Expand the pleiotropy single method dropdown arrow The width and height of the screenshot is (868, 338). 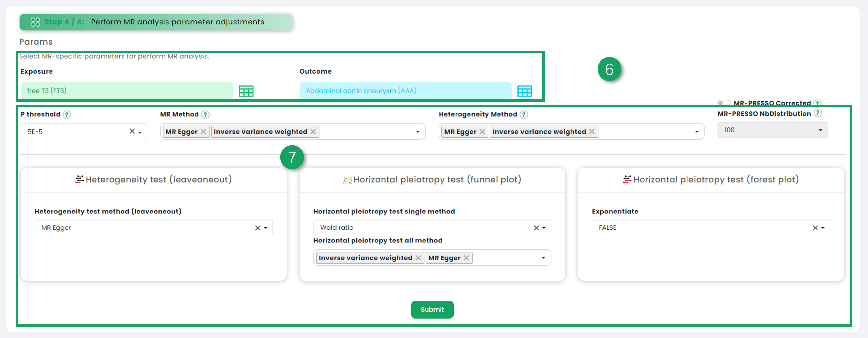click(x=544, y=228)
